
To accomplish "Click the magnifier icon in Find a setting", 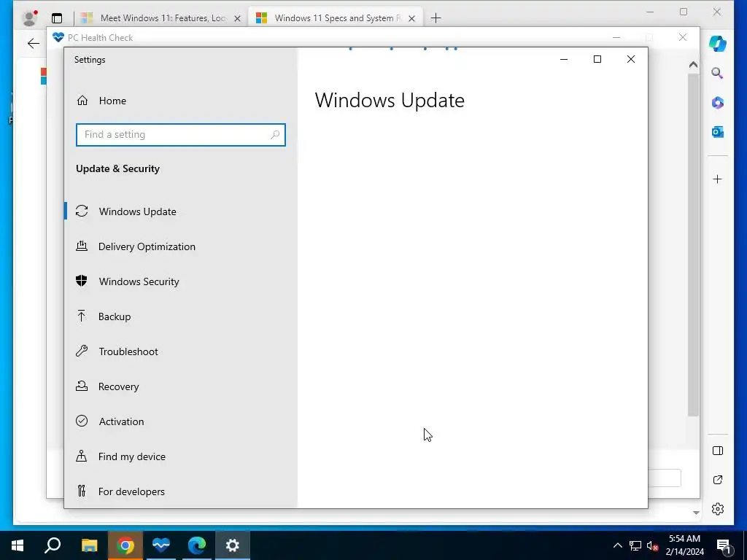I will click(275, 135).
